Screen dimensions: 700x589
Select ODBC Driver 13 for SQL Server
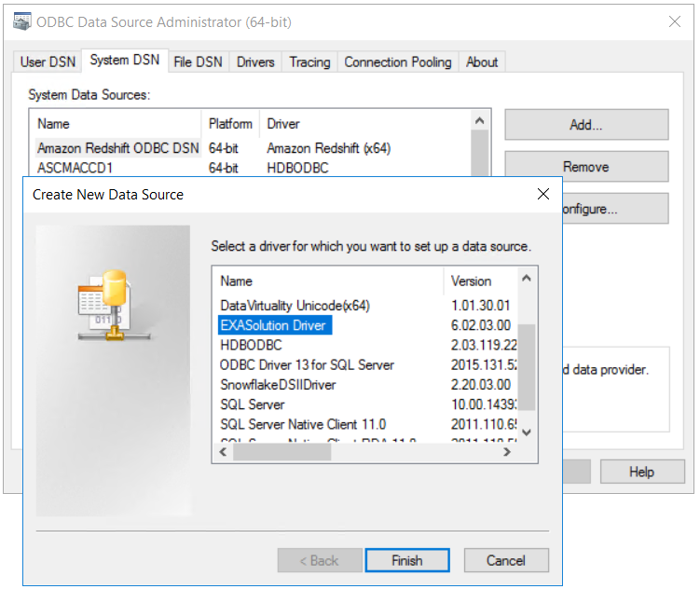(x=308, y=364)
